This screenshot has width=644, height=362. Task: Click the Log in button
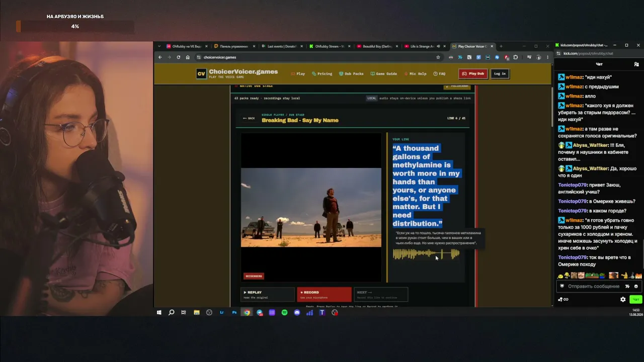pos(500,74)
